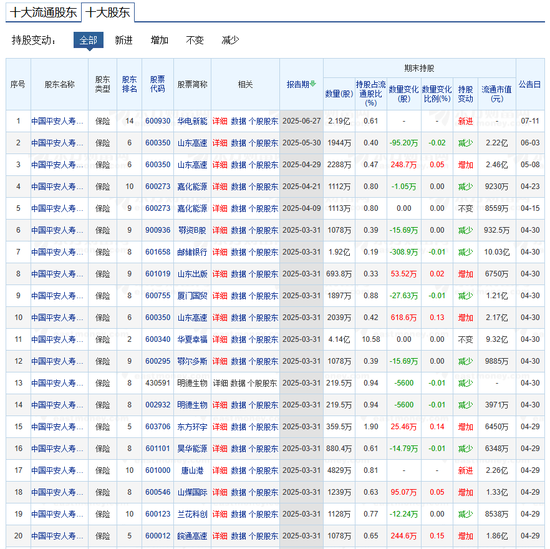Open the 昊华能源 stock name link
This screenshot has height=549, width=550.
coord(192,448)
